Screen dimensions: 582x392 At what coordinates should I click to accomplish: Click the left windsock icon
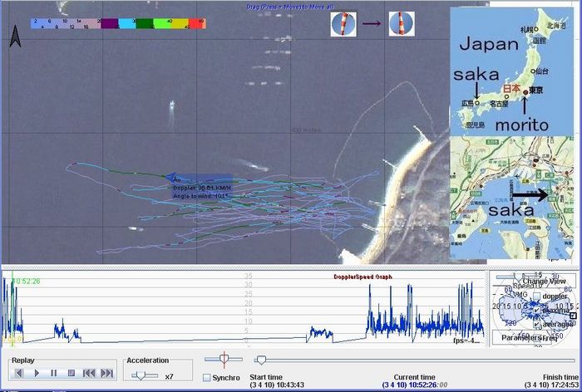[x=343, y=23]
